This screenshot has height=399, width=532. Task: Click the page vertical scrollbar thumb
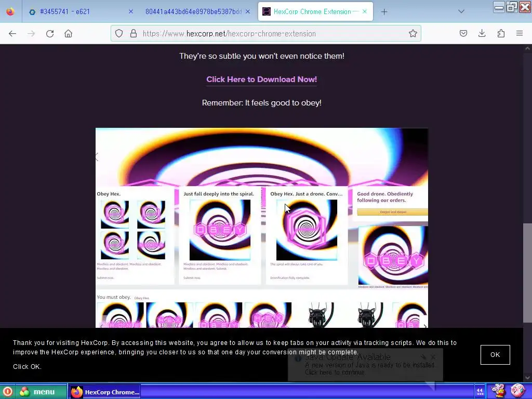(x=528, y=273)
